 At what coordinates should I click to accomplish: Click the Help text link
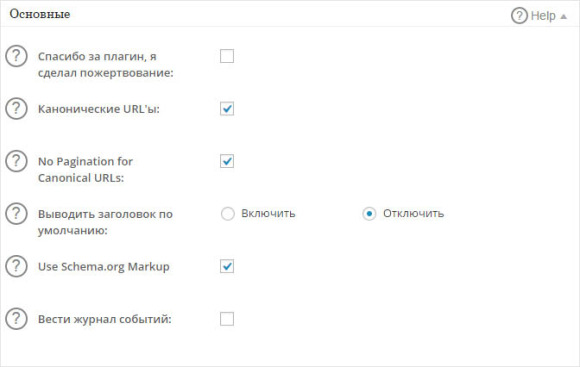click(x=543, y=16)
